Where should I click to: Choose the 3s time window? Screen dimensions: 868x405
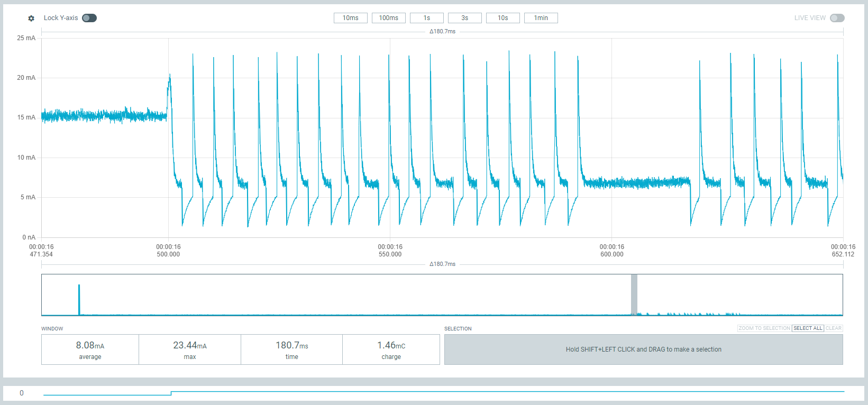pyautogui.click(x=464, y=18)
